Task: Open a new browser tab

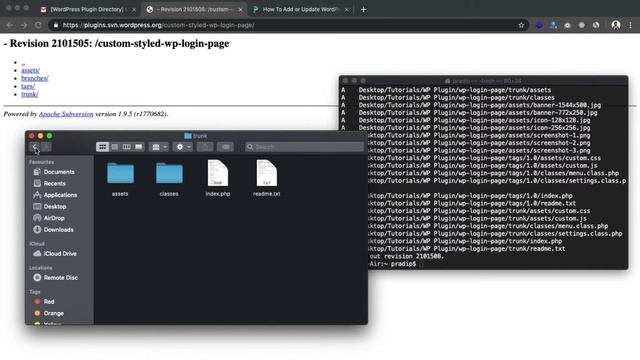Action: 363,9
